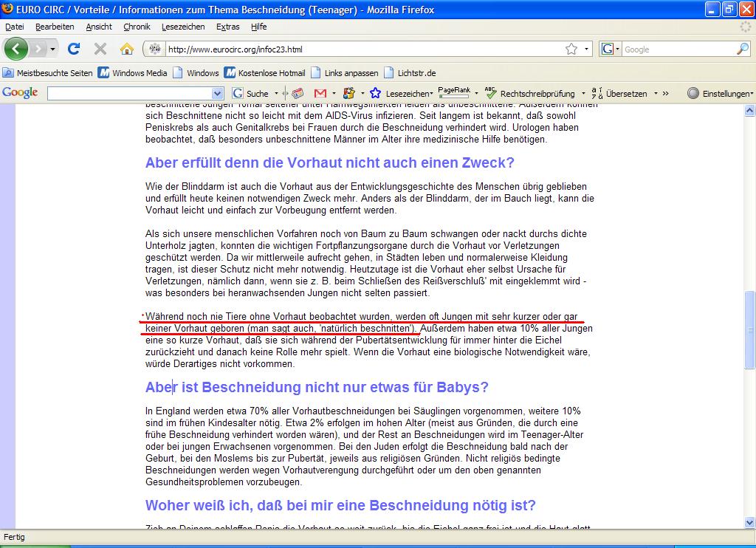Image resolution: width=756 pixels, height=548 pixels.
Task: Click the address bar URL field
Action: (364, 49)
